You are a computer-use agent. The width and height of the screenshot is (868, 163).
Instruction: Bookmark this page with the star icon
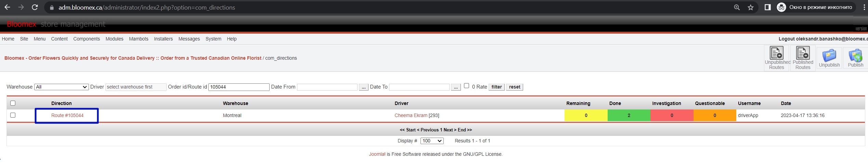[750, 7]
